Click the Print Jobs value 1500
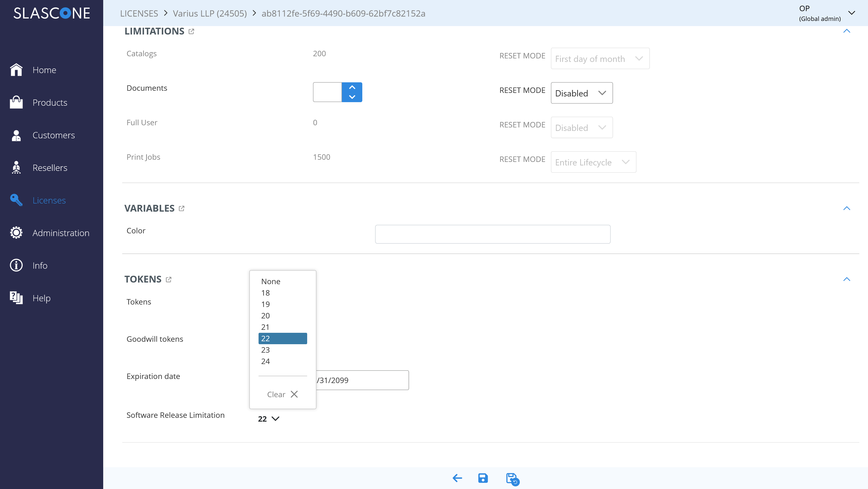 322,157
